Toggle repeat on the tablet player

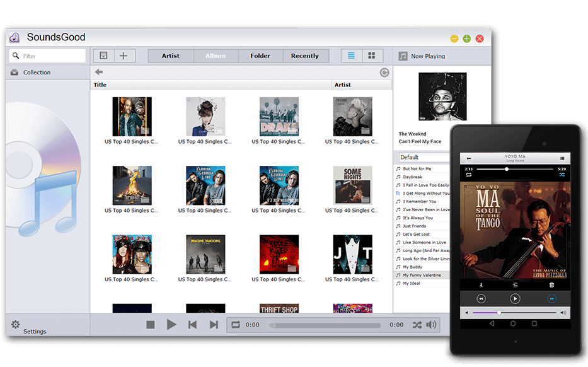pos(469,175)
